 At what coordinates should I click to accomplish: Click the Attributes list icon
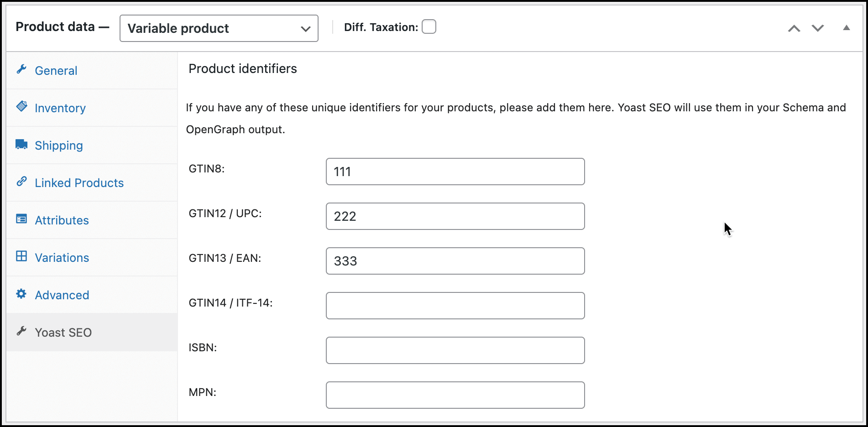pyautogui.click(x=21, y=219)
